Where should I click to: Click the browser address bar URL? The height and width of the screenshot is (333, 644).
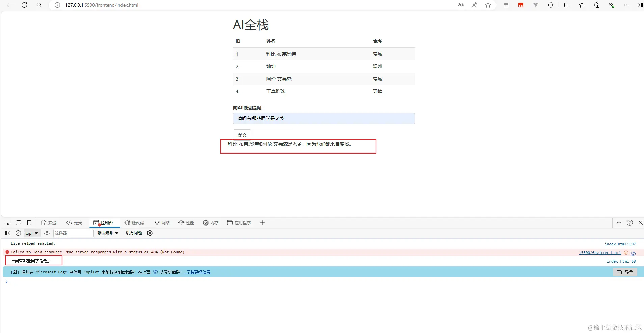(x=102, y=5)
